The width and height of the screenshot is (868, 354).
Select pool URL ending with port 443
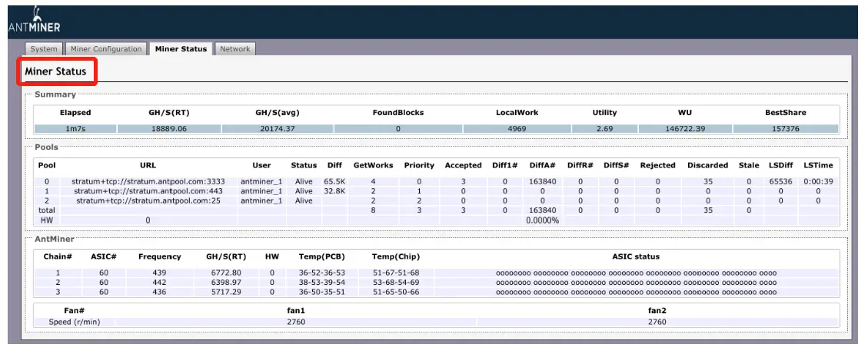click(x=148, y=190)
